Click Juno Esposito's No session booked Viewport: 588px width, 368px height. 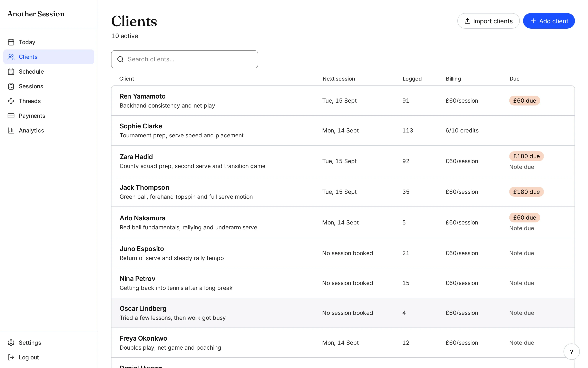[x=347, y=253]
